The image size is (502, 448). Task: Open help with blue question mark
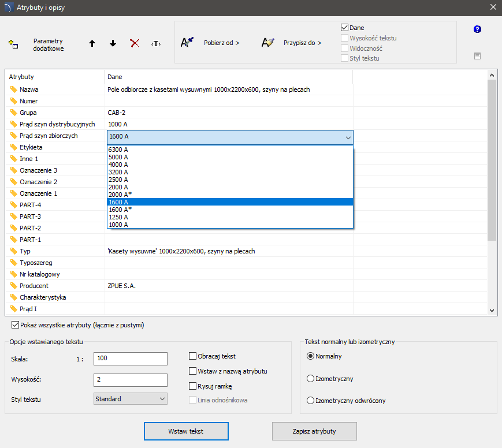[x=477, y=29]
